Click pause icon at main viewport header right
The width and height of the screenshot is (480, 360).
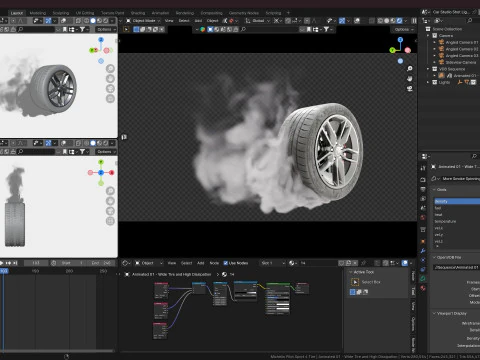(x=414, y=21)
